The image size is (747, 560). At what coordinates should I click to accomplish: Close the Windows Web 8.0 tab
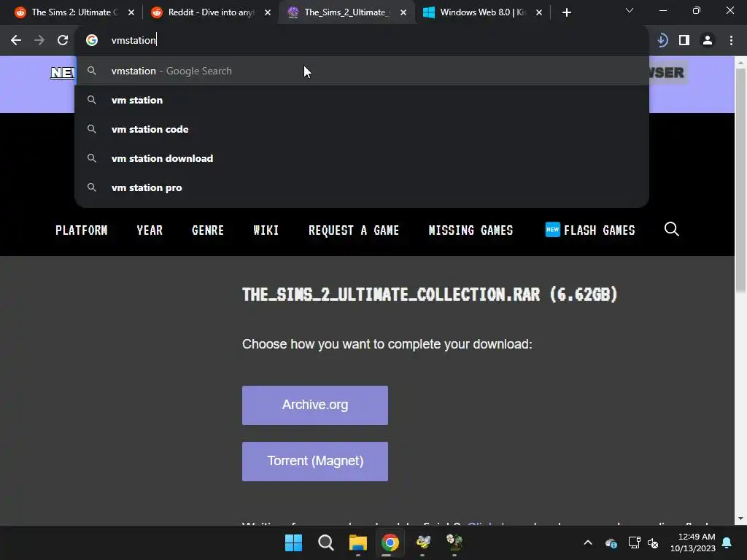pos(539,12)
